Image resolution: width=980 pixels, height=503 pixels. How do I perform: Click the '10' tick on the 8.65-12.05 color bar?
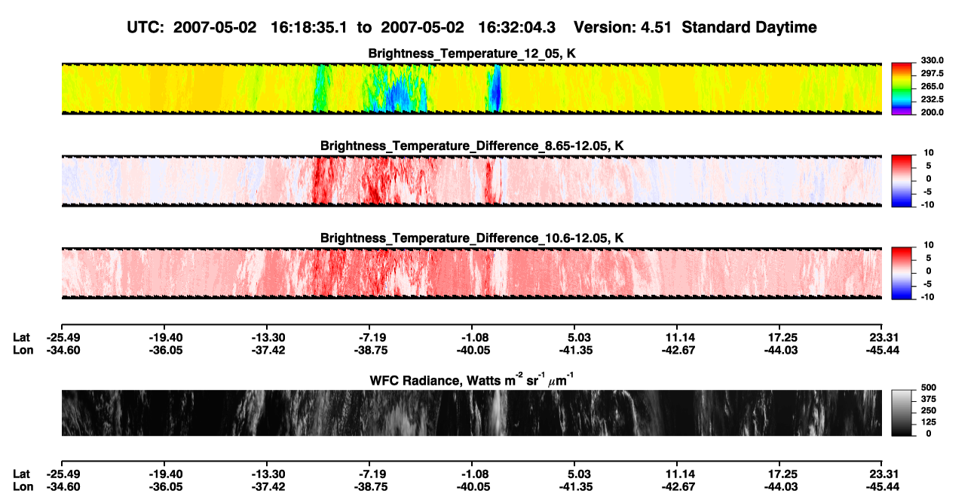point(929,153)
